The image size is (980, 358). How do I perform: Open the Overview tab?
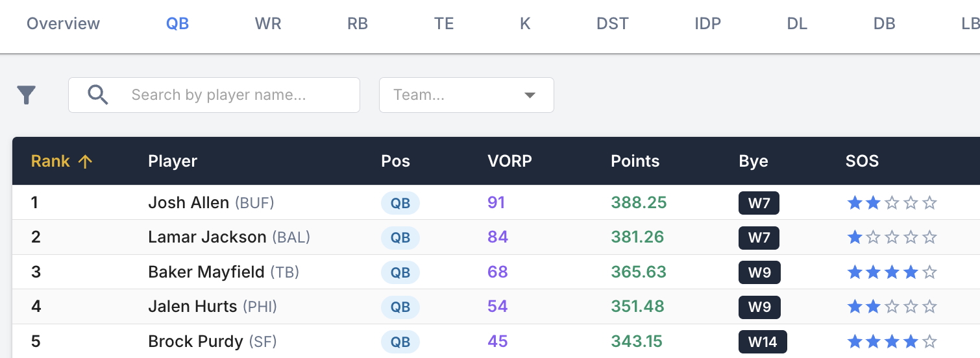click(x=63, y=24)
